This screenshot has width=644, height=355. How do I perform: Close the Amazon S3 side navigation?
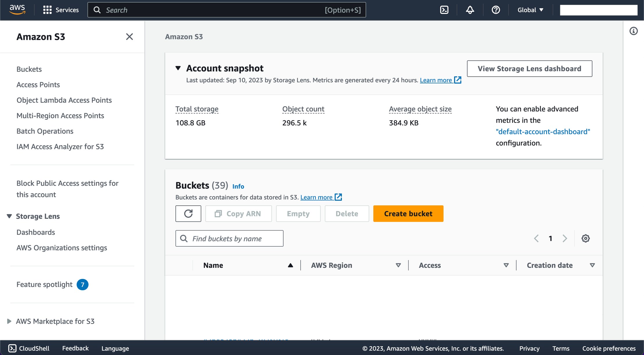129,37
